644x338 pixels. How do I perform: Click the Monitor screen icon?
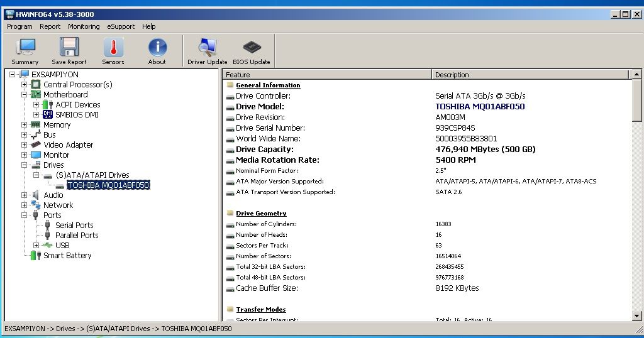[36, 155]
